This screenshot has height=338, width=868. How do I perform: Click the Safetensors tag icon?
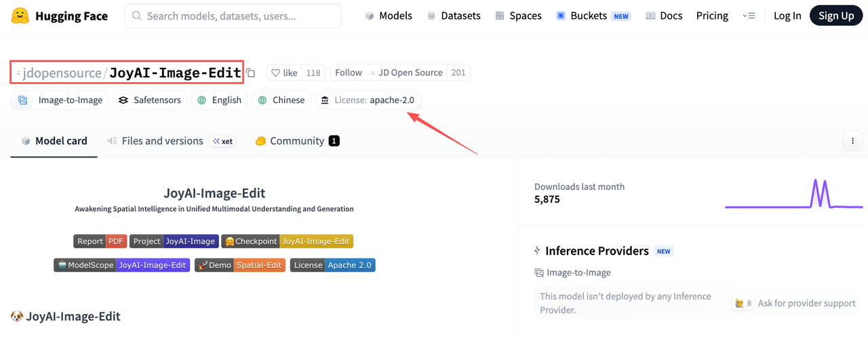click(123, 100)
